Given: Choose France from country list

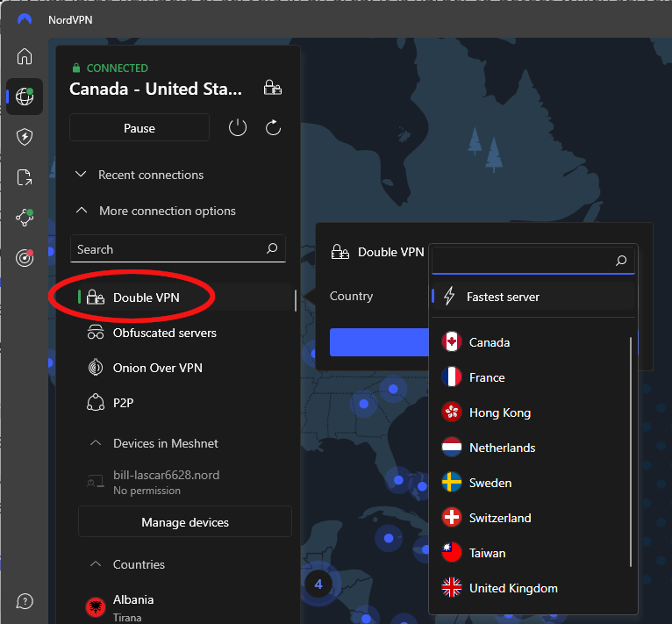Looking at the screenshot, I should [531, 377].
